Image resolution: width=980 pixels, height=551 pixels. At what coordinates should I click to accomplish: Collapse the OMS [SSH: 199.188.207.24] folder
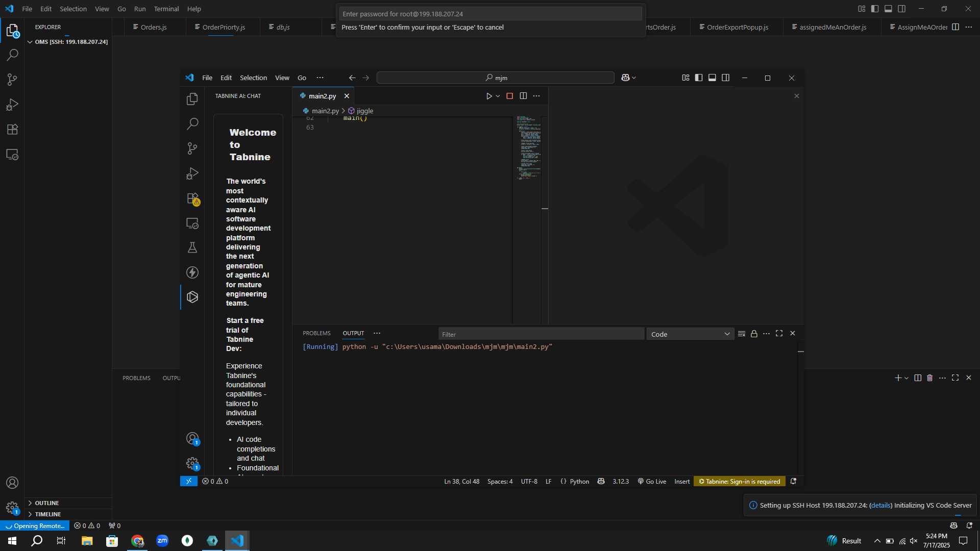click(x=68, y=42)
